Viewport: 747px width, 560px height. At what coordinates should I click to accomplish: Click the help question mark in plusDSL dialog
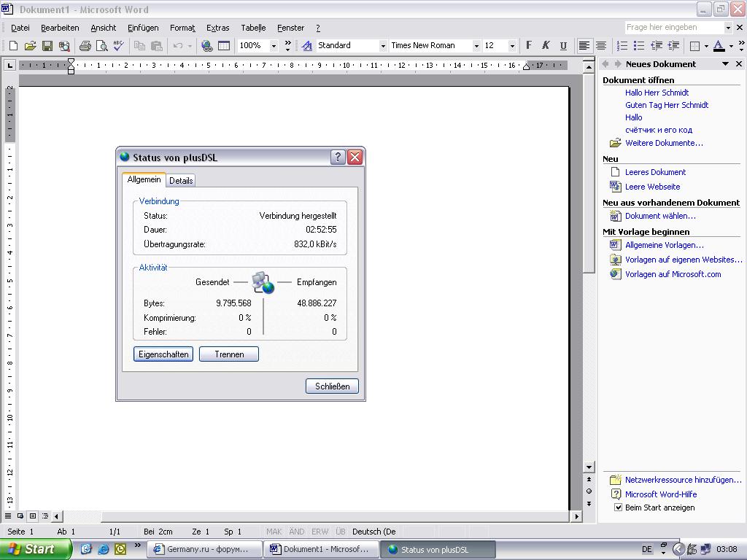point(338,157)
